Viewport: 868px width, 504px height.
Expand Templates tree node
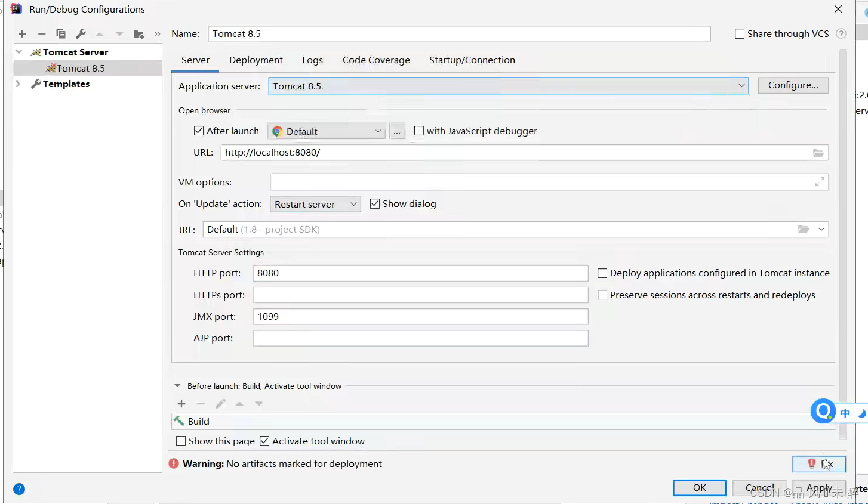click(x=18, y=84)
